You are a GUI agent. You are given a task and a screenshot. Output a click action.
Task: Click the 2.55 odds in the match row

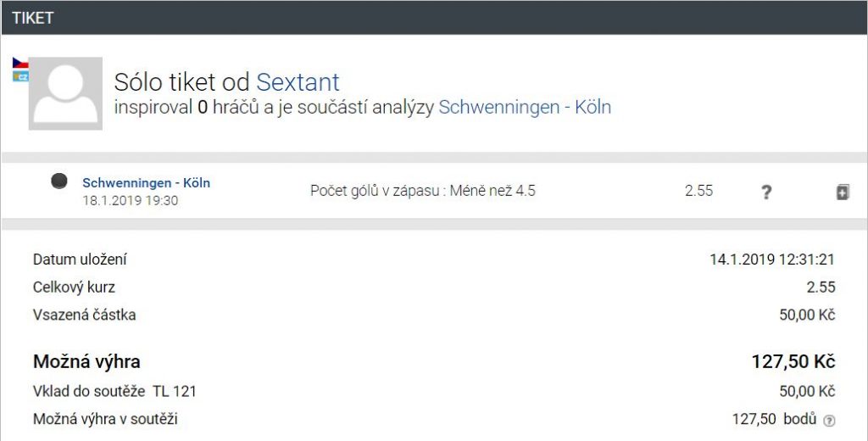[x=698, y=191]
